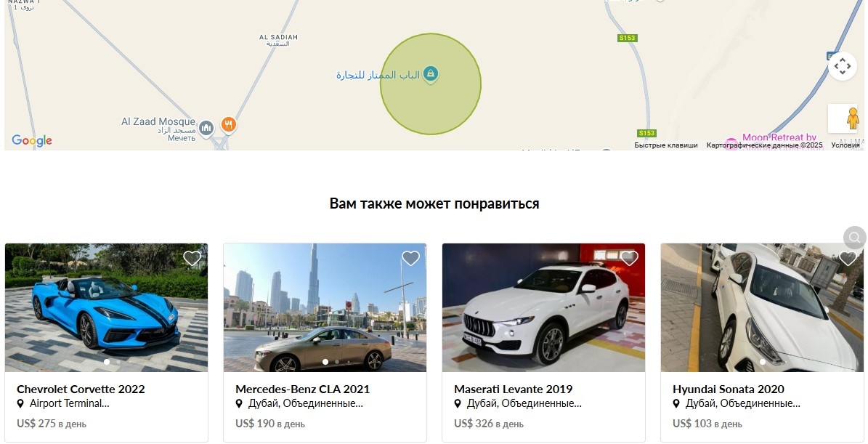
Task: Click the Mercedes-Benz CLA photo thumbnail
Action: point(325,308)
